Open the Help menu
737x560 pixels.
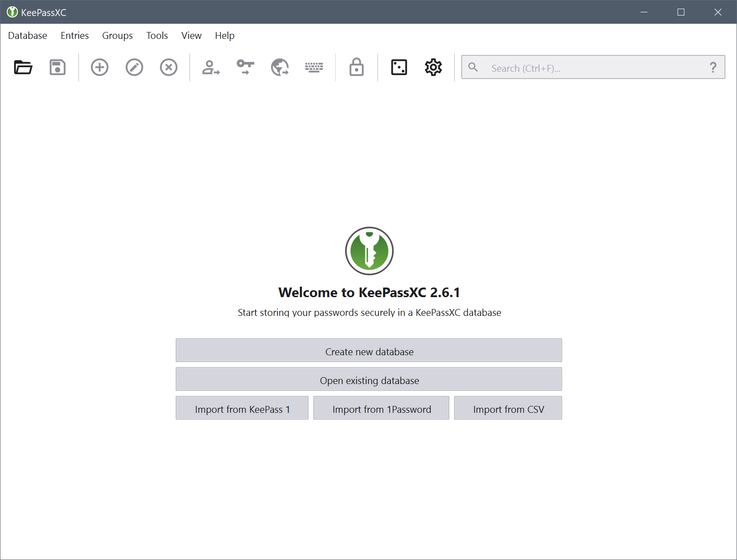225,36
